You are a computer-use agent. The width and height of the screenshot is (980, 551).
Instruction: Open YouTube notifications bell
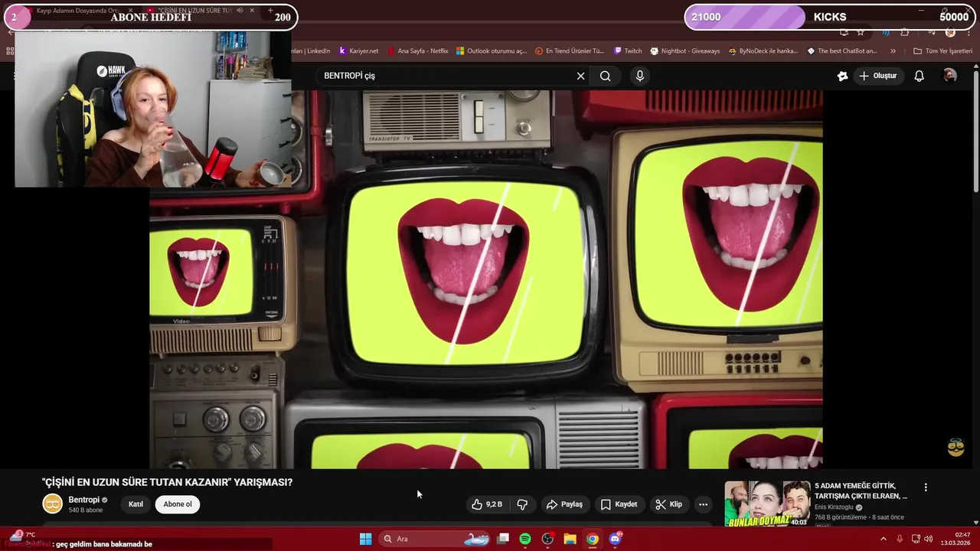click(920, 76)
